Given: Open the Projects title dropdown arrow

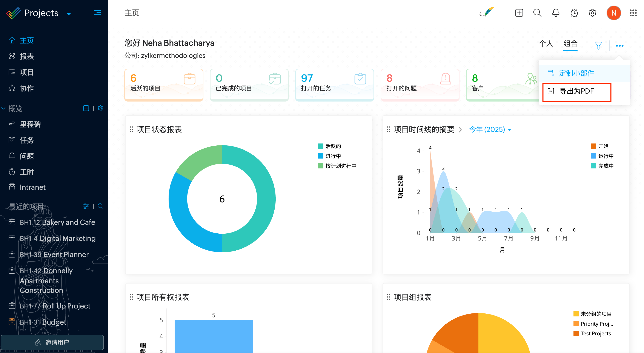Looking at the screenshot, I should click(x=69, y=14).
